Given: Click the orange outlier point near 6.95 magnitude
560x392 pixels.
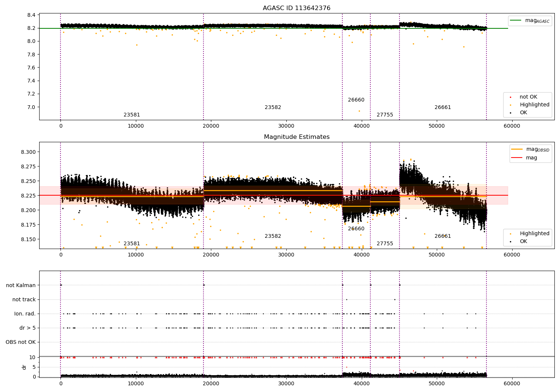Looking at the screenshot, I should (x=359, y=111).
